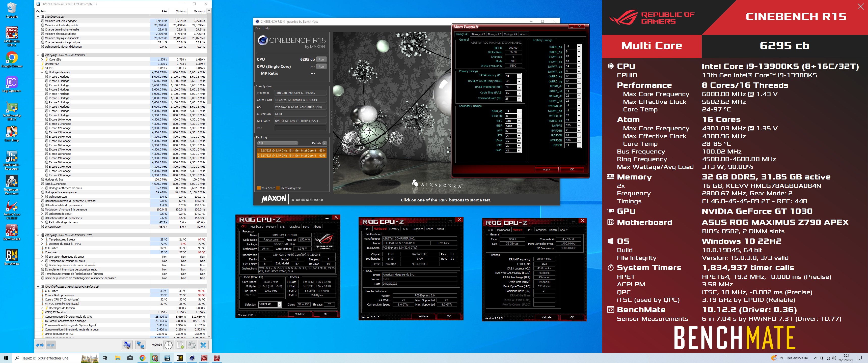Start HWiNFO logging document-plus icon
The height and width of the screenshot is (363, 868).
click(180, 345)
